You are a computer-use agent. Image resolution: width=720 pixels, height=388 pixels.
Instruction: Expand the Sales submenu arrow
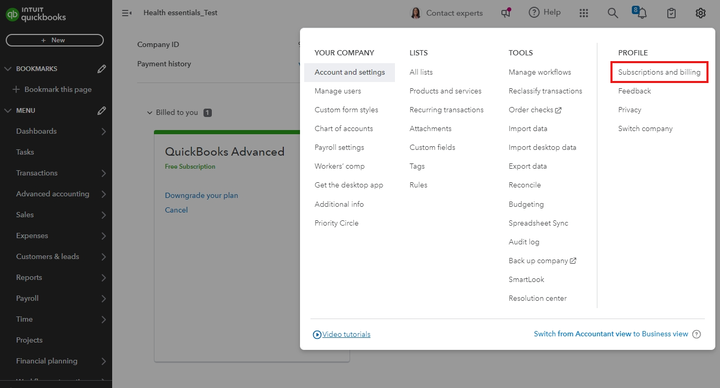[103, 215]
